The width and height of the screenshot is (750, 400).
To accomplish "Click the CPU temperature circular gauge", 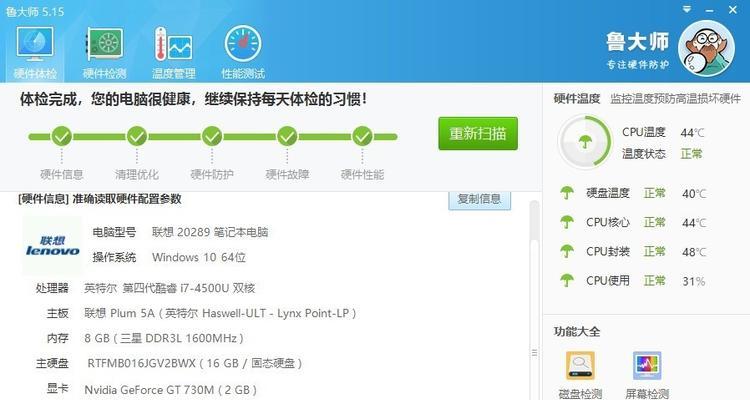I will [585, 142].
